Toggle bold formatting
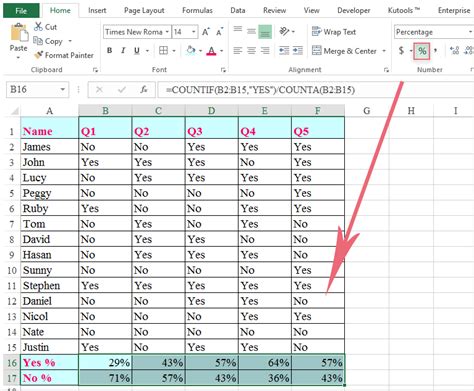474x391 pixels. (109, 51)
